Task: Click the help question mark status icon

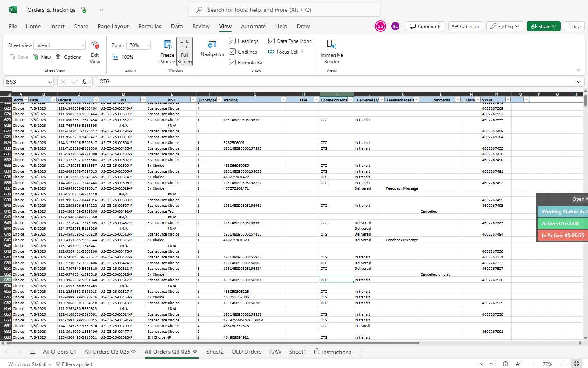Action: (506, 364)
